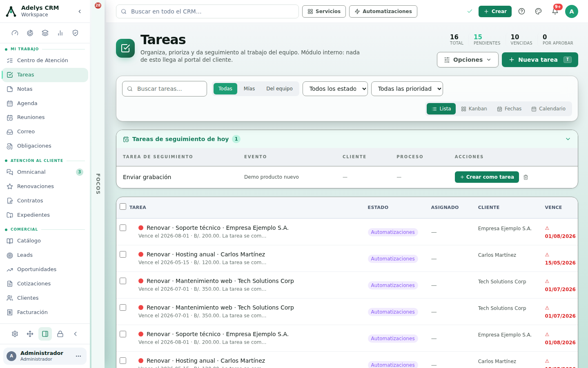Open the dashboard gauge icon in sidebar

15,33
